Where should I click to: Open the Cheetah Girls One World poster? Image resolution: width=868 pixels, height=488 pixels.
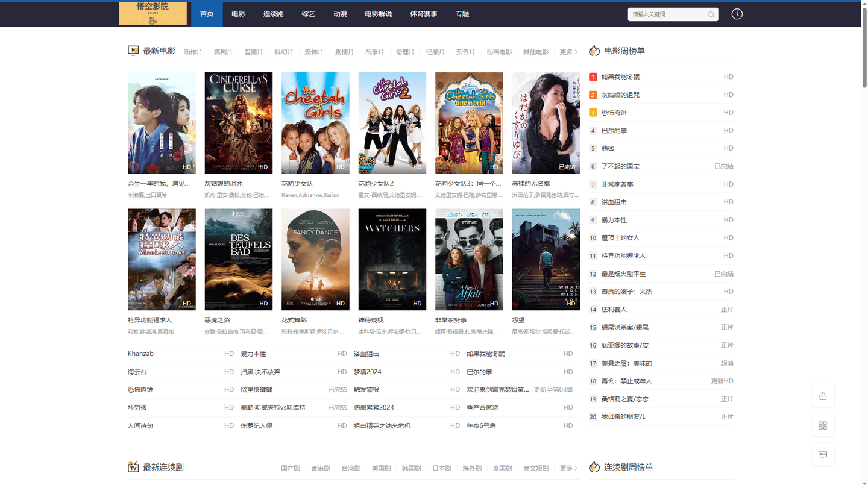(x=469, y=123)
